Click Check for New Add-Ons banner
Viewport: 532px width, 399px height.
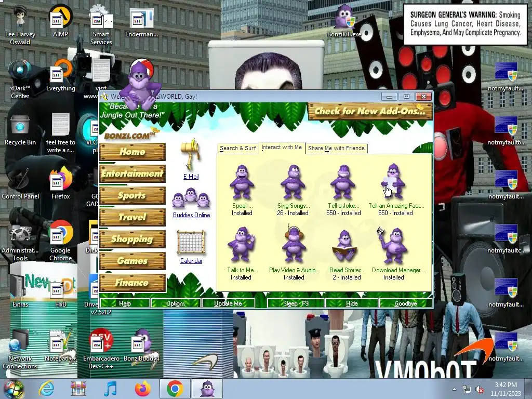click(370, 111)
